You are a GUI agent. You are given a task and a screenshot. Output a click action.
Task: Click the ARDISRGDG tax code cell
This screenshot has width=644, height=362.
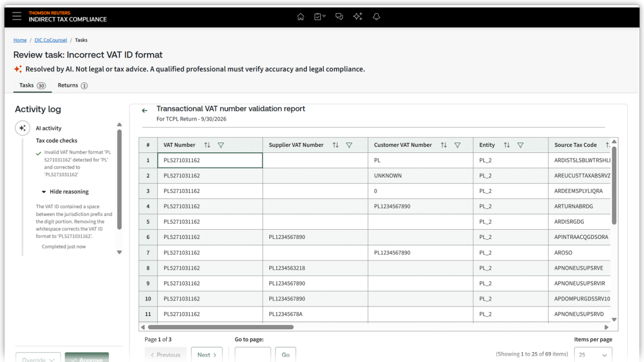581,222
